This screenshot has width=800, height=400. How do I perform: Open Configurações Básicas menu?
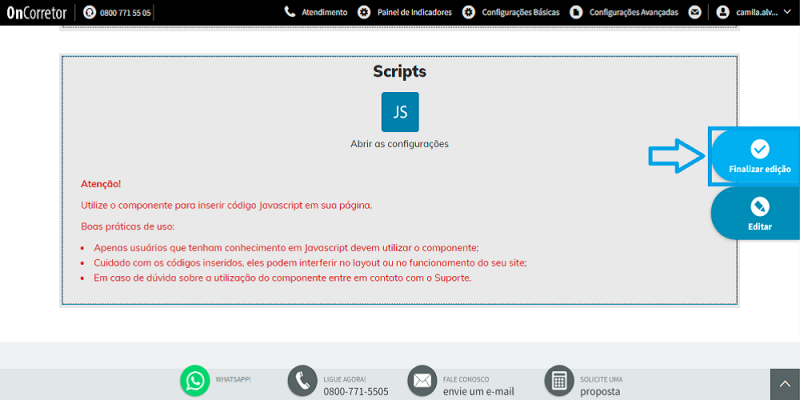click(511, 12)
